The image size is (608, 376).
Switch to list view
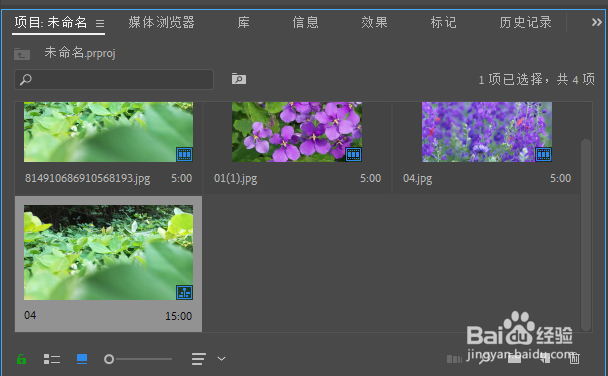tap(52, 359)
